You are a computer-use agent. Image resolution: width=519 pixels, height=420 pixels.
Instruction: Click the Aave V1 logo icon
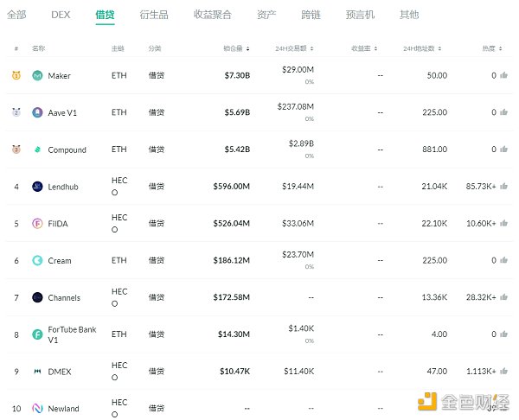point(38,112)
